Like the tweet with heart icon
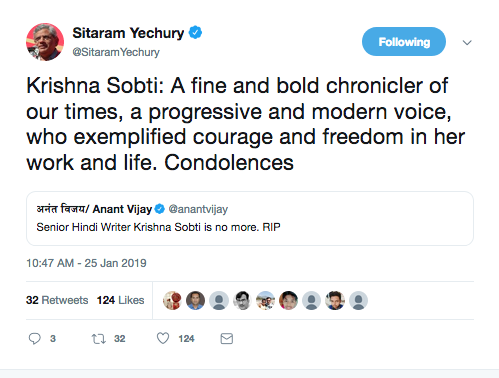 point(163,338)
